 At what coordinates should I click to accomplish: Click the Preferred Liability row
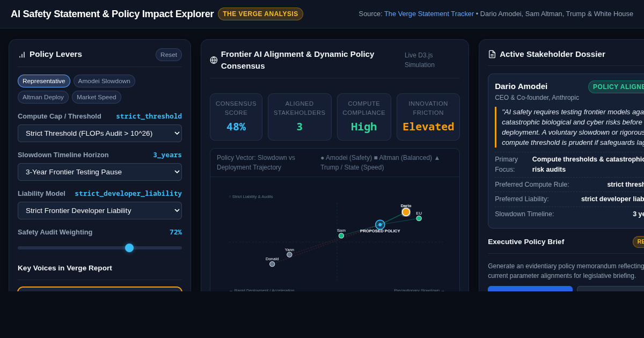click(x=569, y=199)
